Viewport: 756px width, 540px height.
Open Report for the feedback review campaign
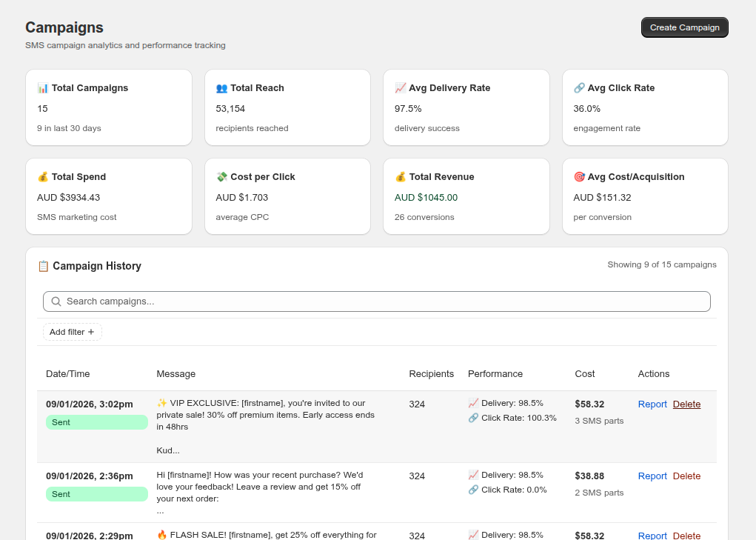[x=652, y=476]
